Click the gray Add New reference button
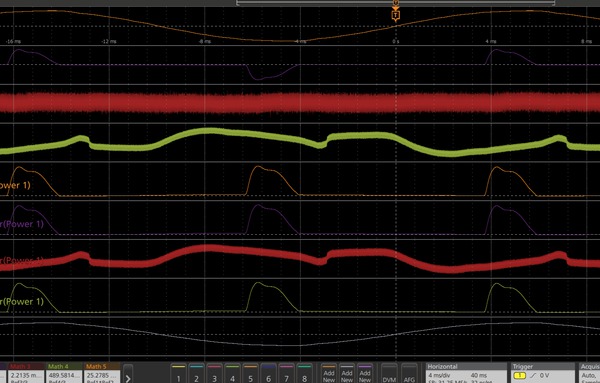The height and width of the screenshot is (383, 600). click(x=347, y=373)
